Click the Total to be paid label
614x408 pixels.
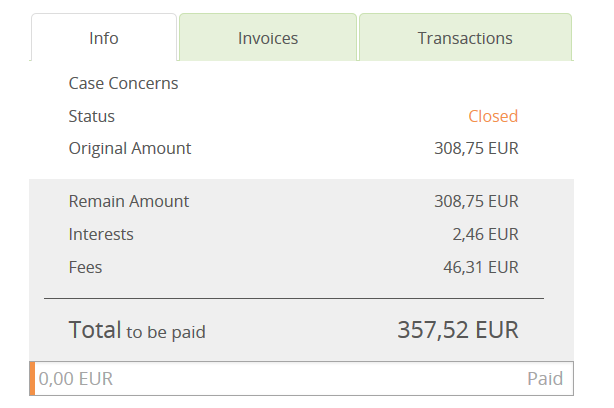coord(137,330)
